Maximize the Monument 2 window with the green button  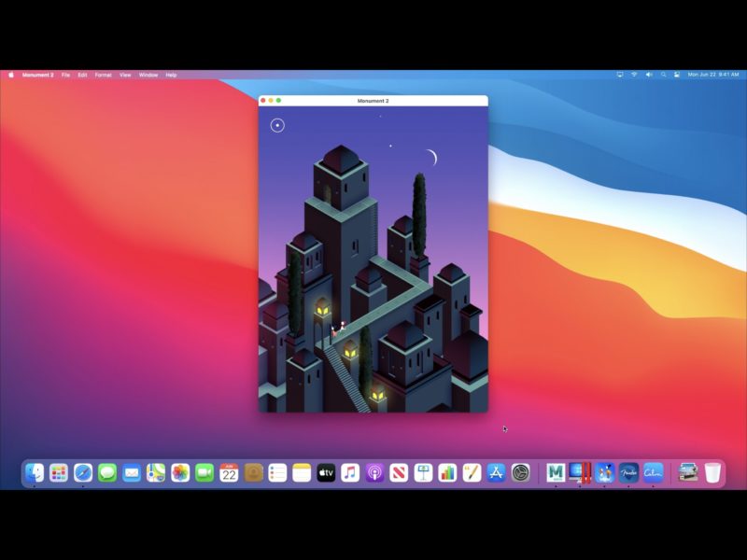(x=278, y=101)
